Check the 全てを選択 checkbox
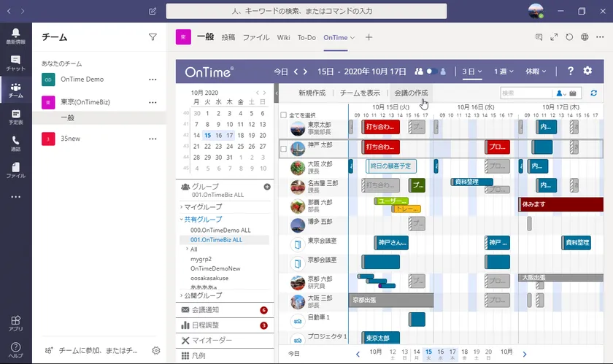Image resolution: width=613 pixels, height=364 pixels. click(283, 115)
